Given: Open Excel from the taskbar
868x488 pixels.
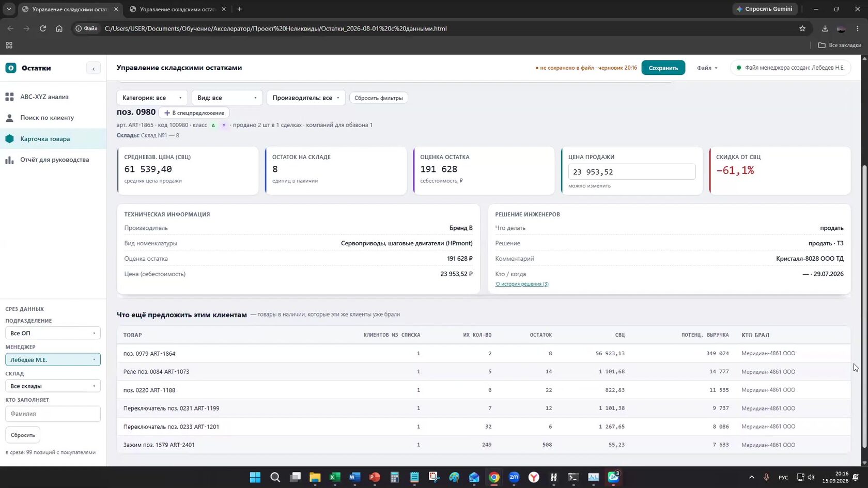Looking at the screenshot, I should [x=335, y=477].
